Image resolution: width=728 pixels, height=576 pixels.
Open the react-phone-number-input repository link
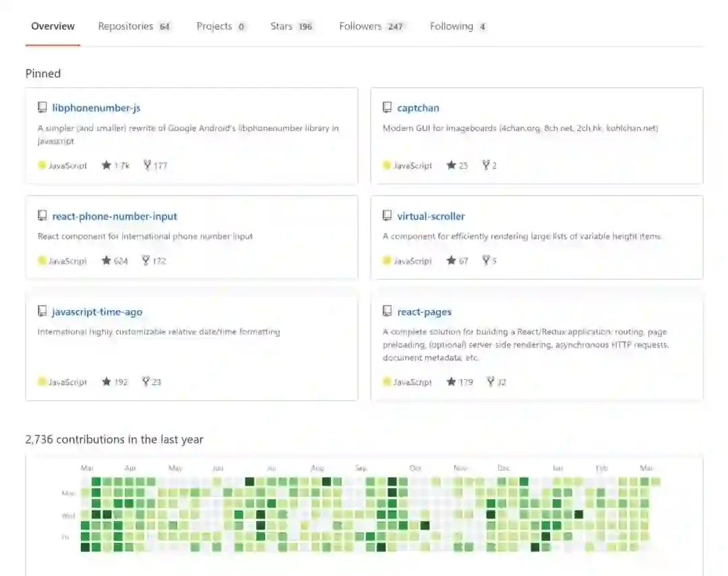click(x=115, y=217)
